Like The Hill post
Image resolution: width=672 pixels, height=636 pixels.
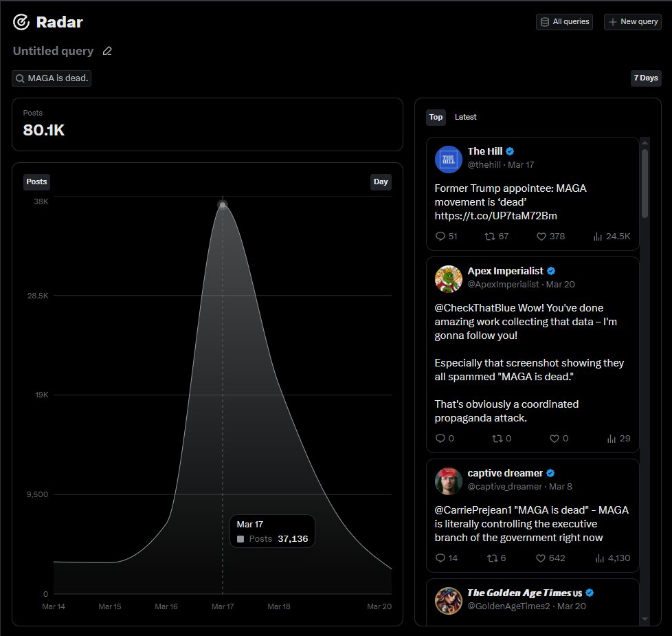(x=550, y=237)
